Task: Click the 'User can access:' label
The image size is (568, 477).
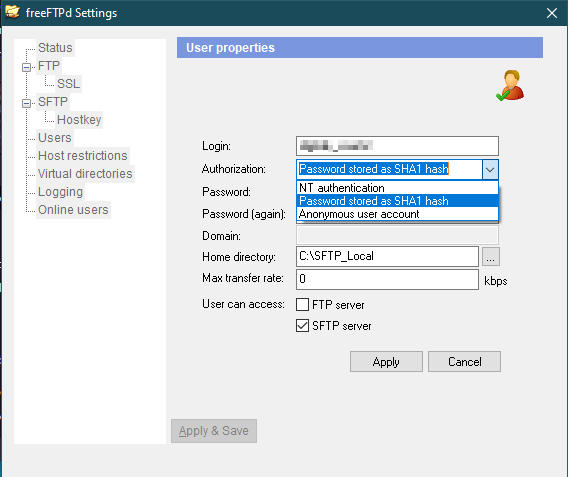Action: pyautogui.click(x=243, y=304)
